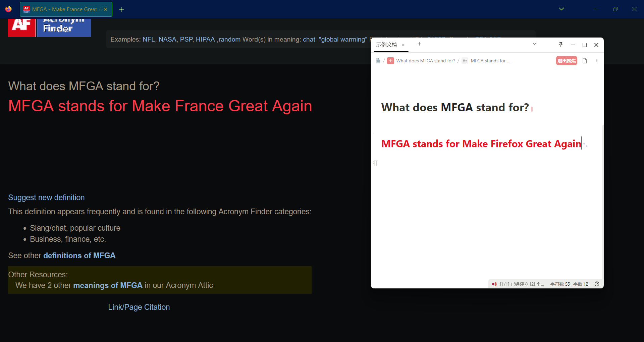
Task: Click the document root icon in the breadcrumb
Action: click(x=378, y=61)
